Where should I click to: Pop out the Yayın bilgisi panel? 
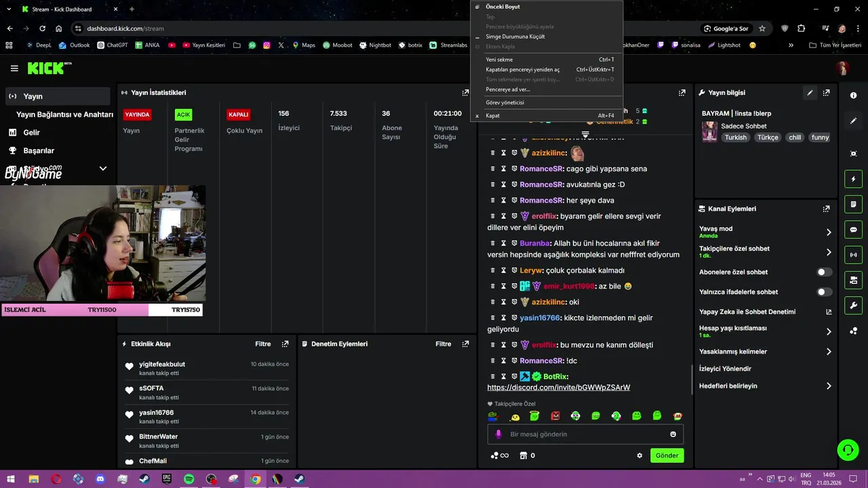(x=826, y=93)
